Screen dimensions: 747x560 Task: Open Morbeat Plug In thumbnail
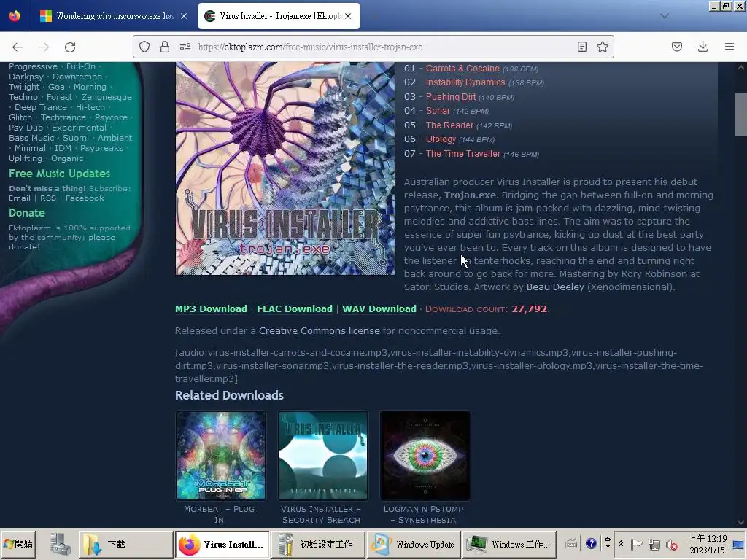pos(221,456)
